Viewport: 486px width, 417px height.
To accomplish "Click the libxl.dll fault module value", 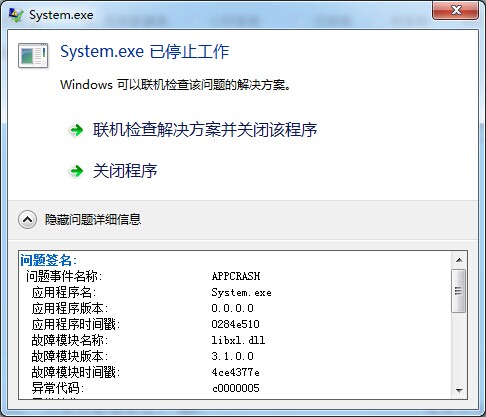I will (x=238, y=340).
